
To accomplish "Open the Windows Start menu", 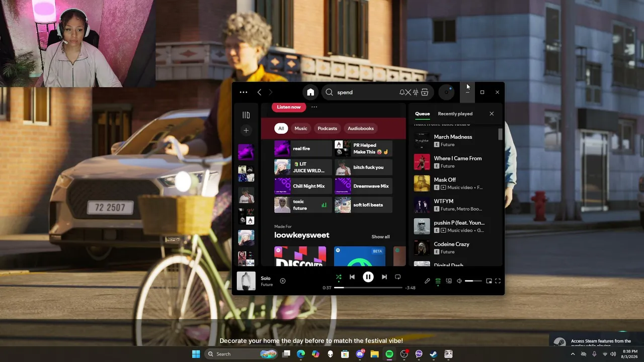I will tap(196, 354).
